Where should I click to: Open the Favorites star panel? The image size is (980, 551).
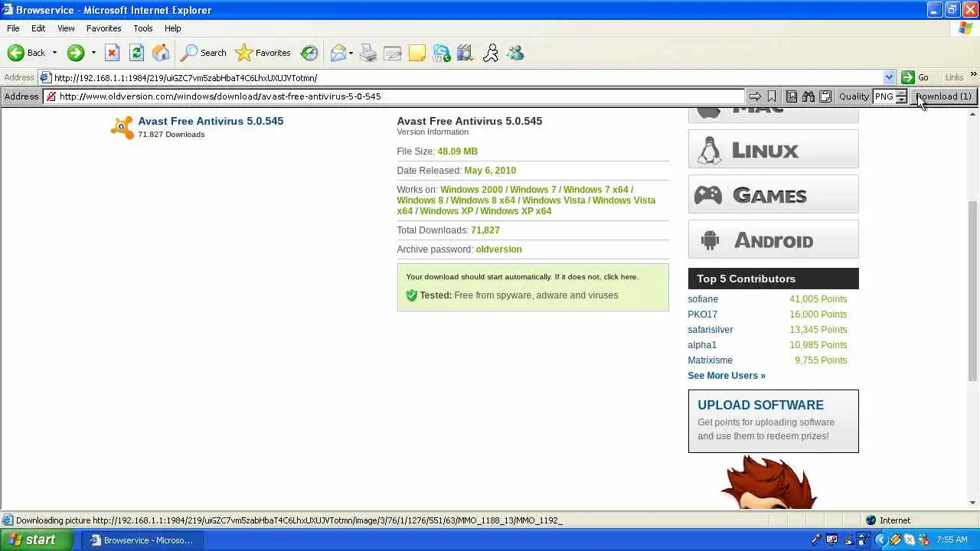263,53
